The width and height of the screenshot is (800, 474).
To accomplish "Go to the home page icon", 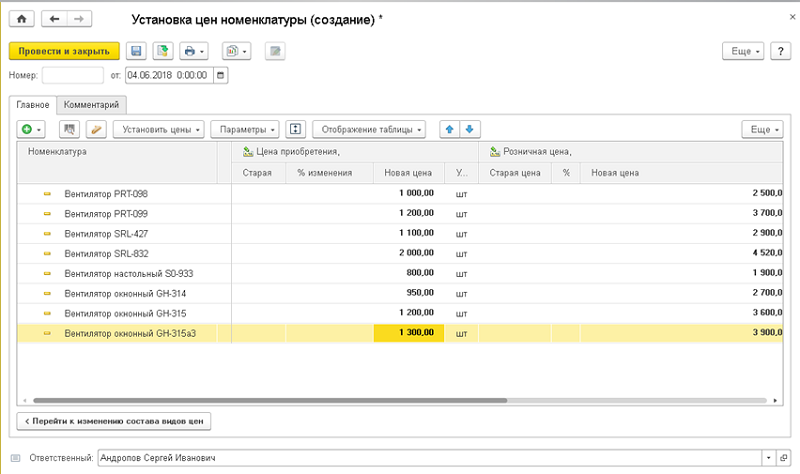I will [x=21, y=19].
